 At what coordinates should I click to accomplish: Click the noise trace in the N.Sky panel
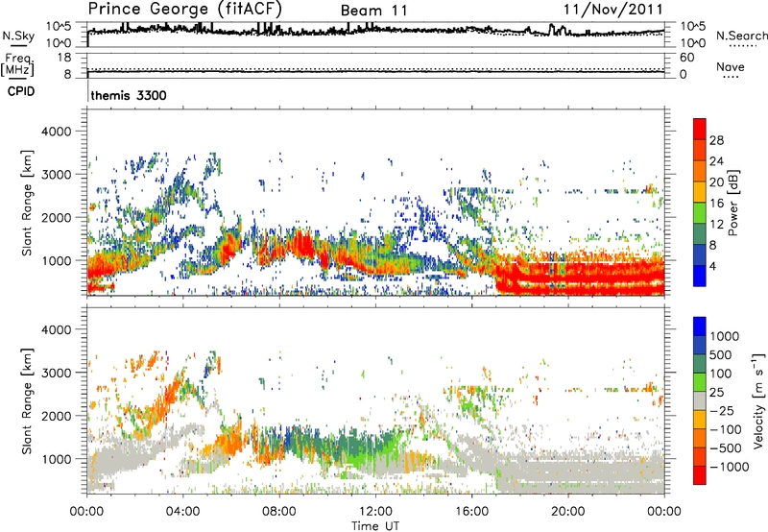coord(375,31)
